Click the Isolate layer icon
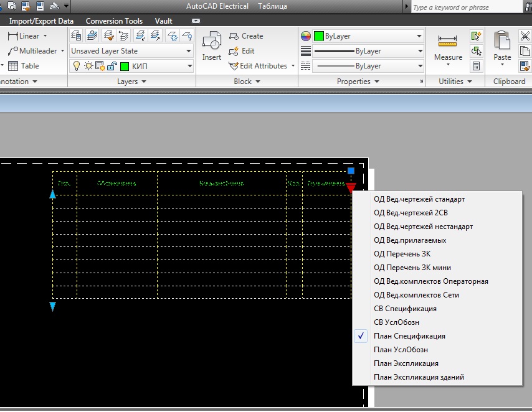Screen dimensions: 532x412 140,35
